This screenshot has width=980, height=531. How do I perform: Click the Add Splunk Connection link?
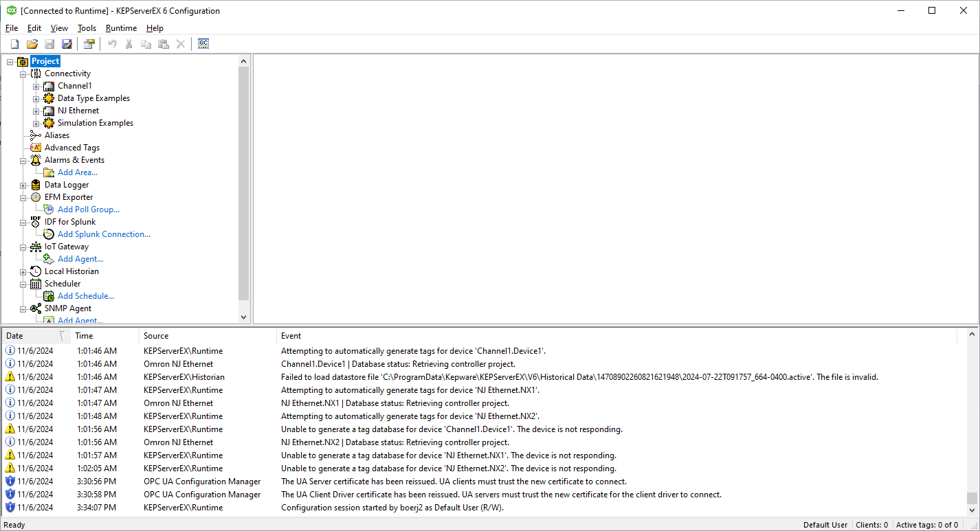click(104, 234)
